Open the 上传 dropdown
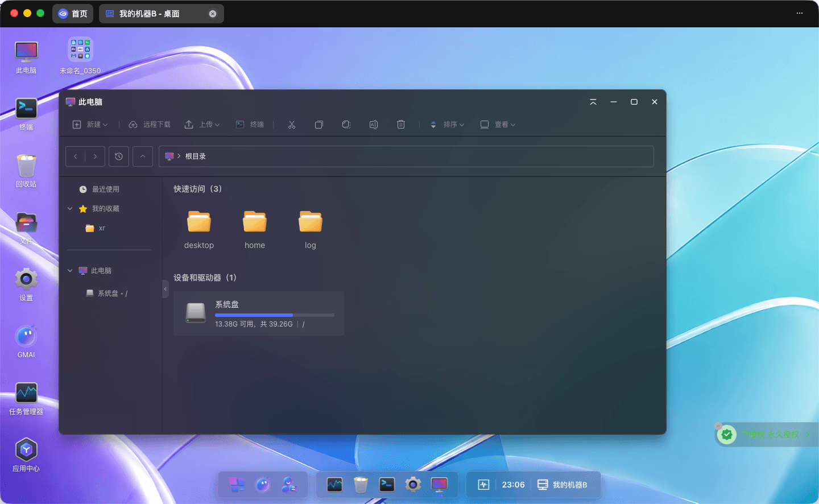Screen dimensions: 819x504 pos(202,125)
